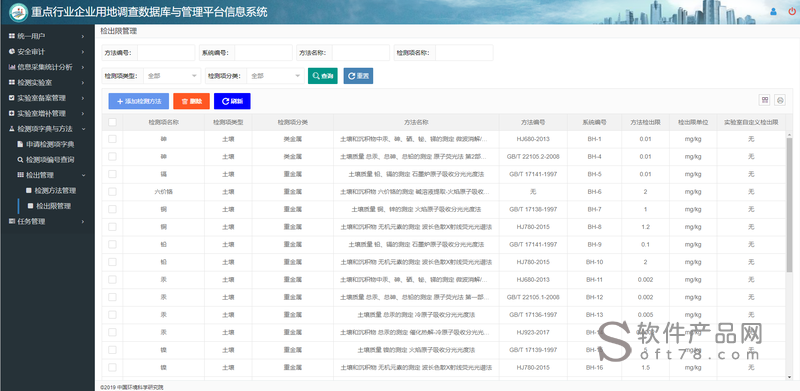Click the 信息采集统计分析 chart icon
The width and height of the screenshot is (800, 391).
pyautogui.click(x=12, y=67)
